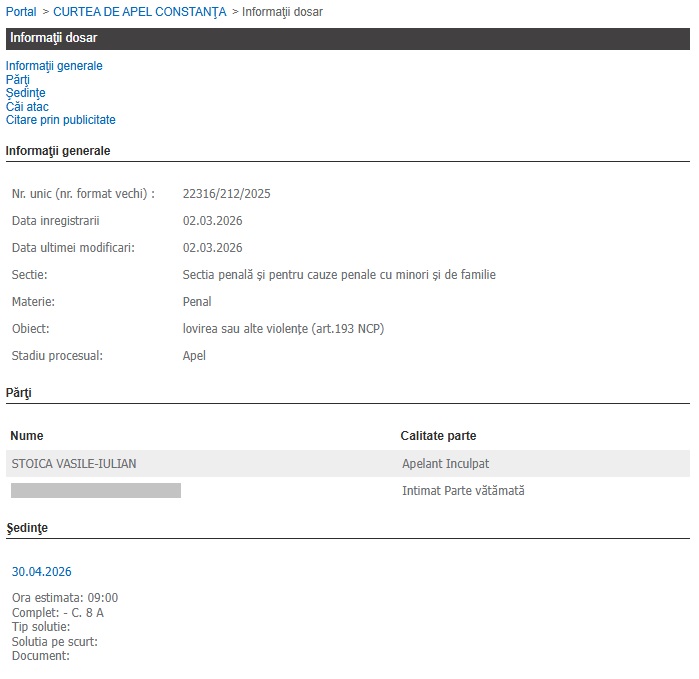Click the case number 22316/212/2025

[x=226, y=194]
